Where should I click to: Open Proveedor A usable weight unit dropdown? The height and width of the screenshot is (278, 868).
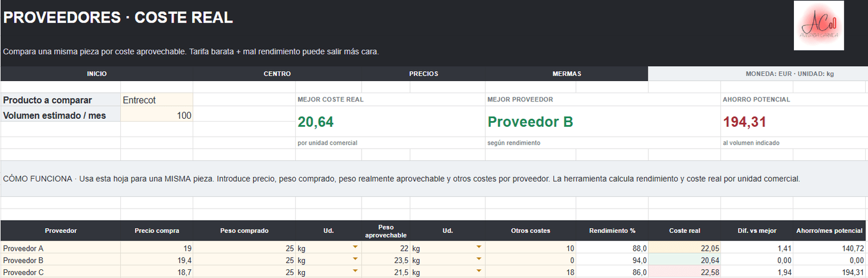coord(479,248)
